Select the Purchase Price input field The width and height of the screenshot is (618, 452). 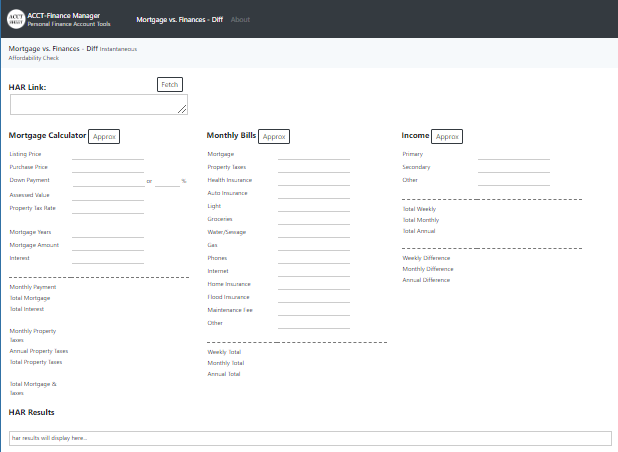pos(108,167)
